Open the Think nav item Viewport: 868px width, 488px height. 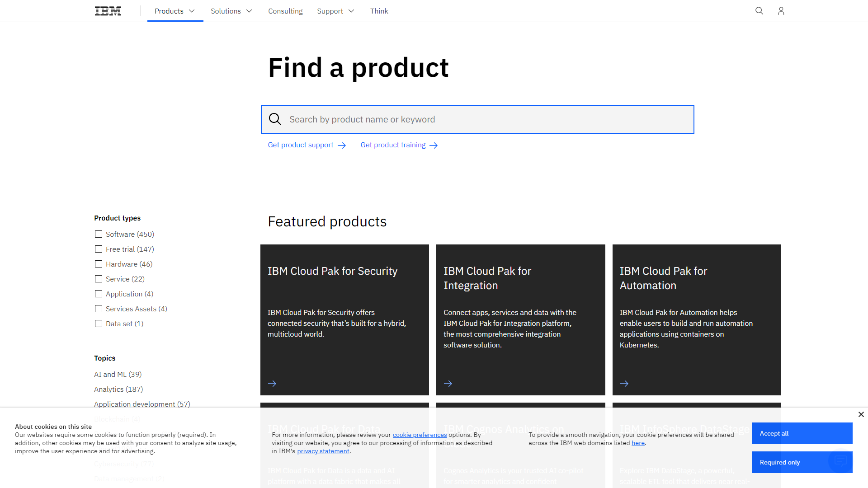379,11
